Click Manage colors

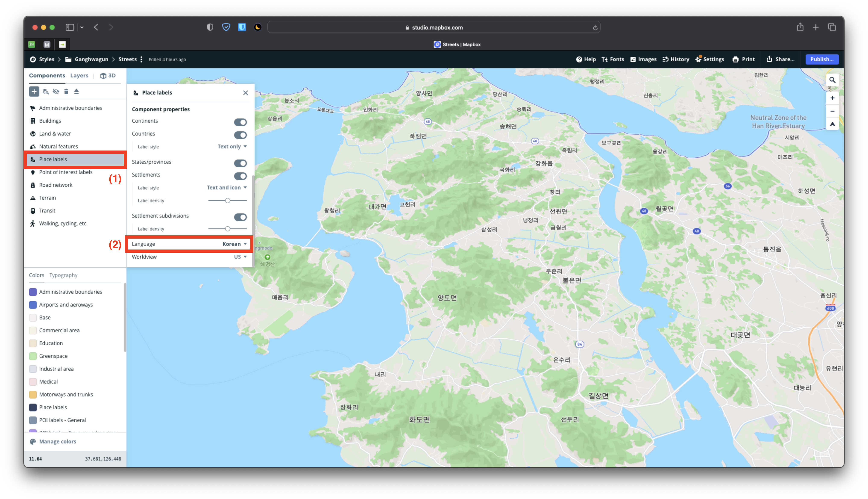pyautogui.click(x=53, y=441)
